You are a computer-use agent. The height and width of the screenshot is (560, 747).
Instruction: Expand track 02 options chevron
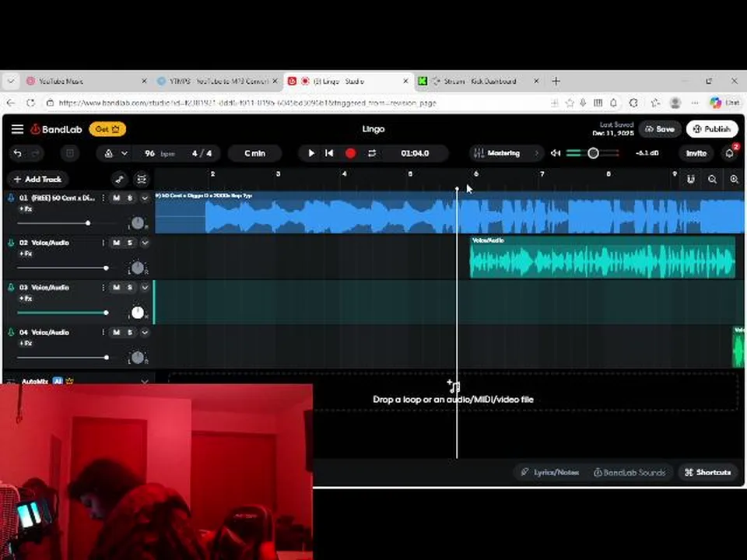point(145,243)
